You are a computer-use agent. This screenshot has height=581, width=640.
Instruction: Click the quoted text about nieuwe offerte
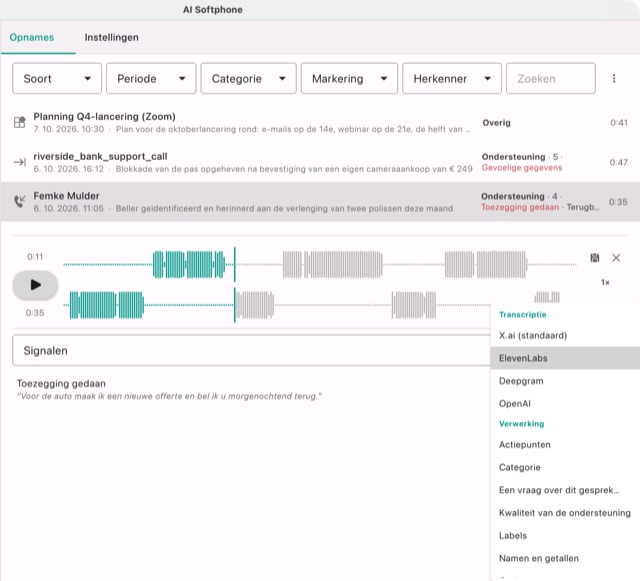click(x=169, y=396)
